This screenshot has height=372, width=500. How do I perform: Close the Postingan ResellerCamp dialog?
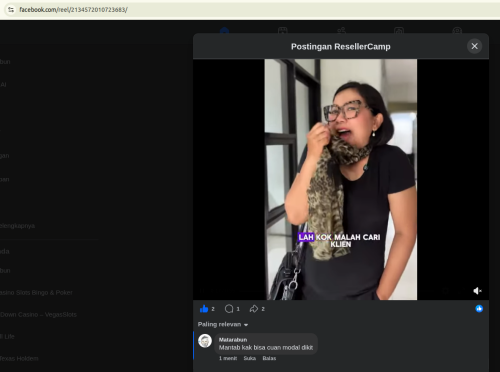(474, 46)
